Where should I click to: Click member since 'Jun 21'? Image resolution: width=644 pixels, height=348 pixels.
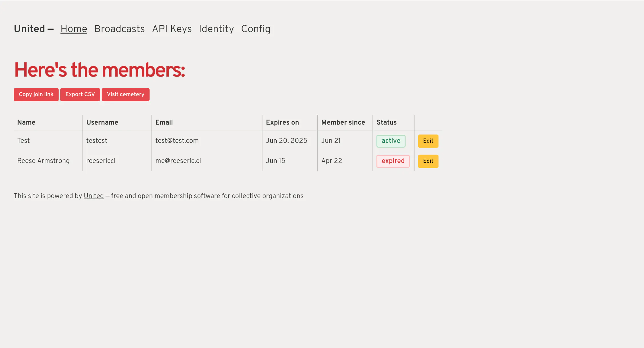[x=331, y=141]
